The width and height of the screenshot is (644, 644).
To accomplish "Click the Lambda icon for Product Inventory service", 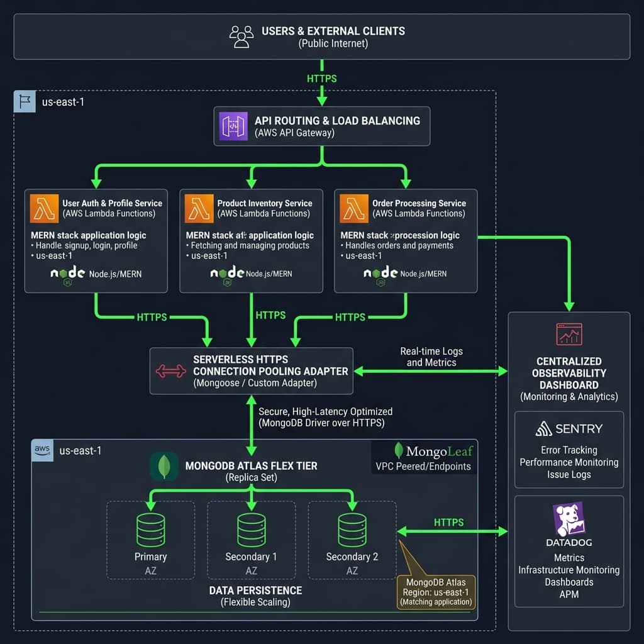I will click(199, 208).
